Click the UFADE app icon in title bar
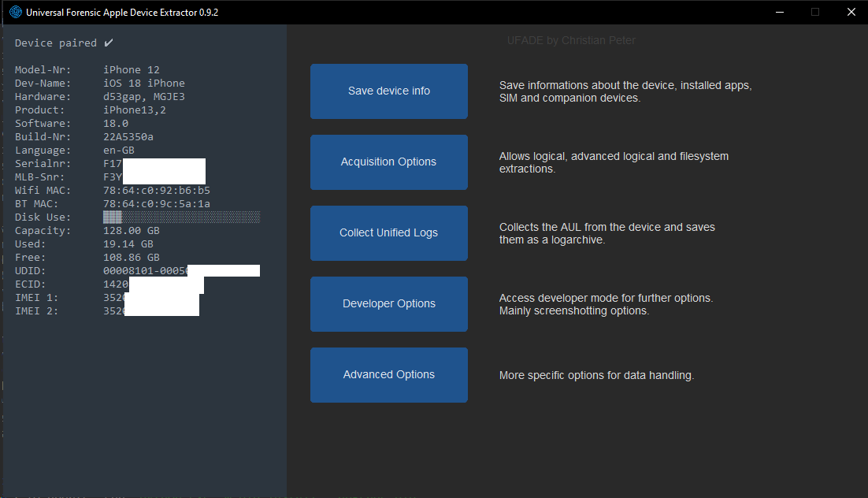The width and height of the screenshot is (868, 498). click(x=16, y=12)
